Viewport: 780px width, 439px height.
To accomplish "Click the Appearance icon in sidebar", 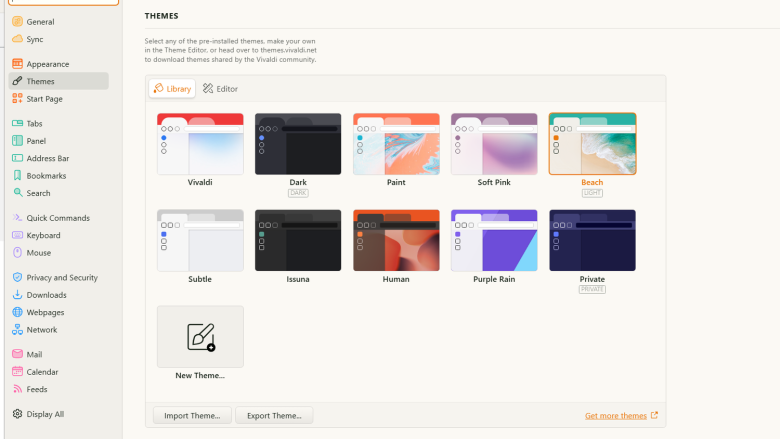I will 17,64.
